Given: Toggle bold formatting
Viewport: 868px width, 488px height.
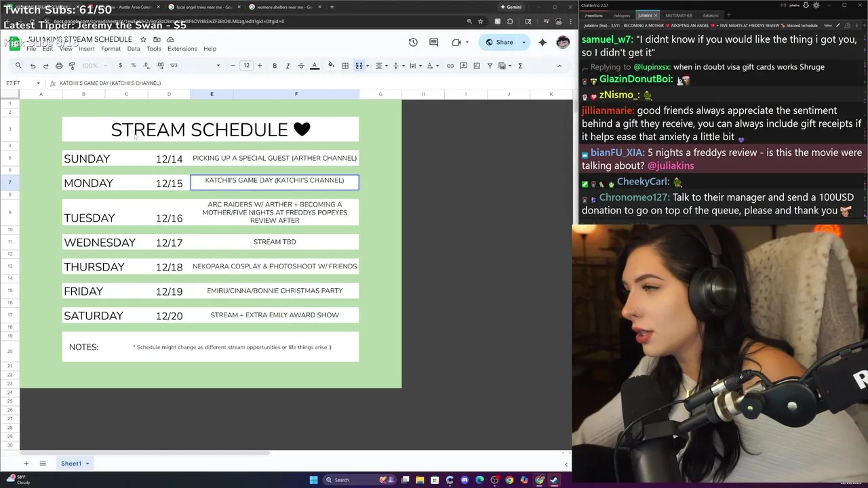Looking at the screenshot, I should click(275, 66).
